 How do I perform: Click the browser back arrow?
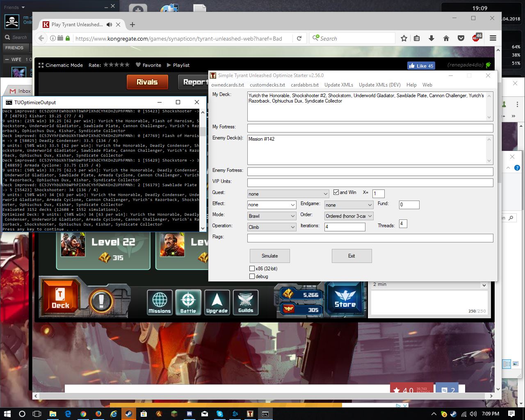[41, 38]
